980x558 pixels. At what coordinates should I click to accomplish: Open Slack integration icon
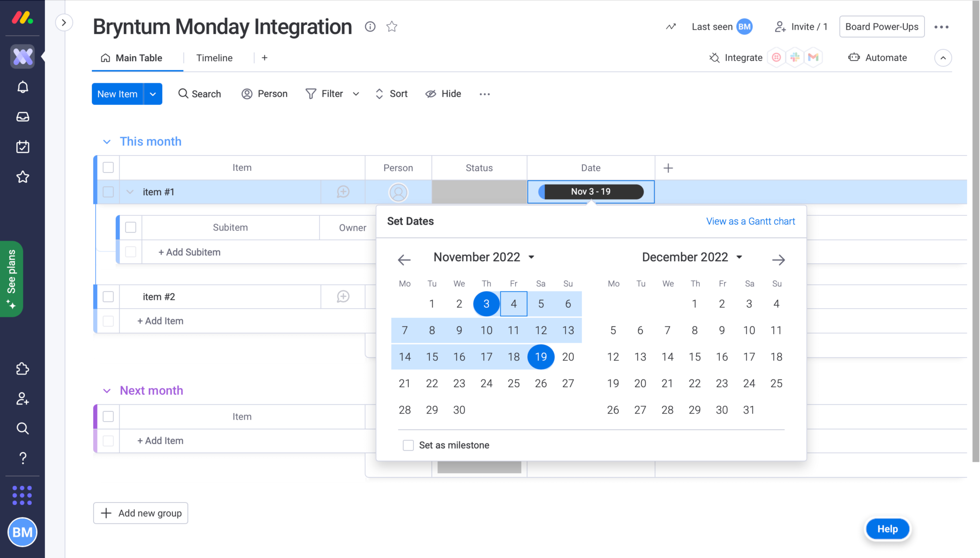pyautogui.click(x=795, y=58)
